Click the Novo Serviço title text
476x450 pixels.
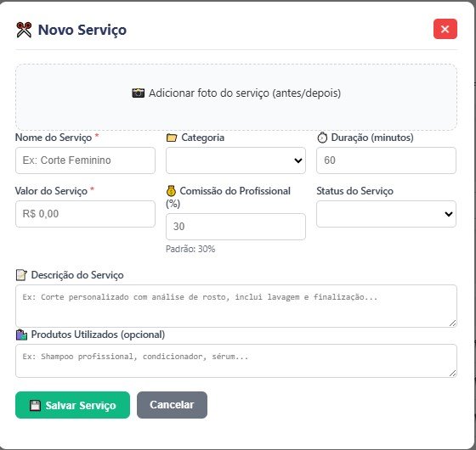82,30
